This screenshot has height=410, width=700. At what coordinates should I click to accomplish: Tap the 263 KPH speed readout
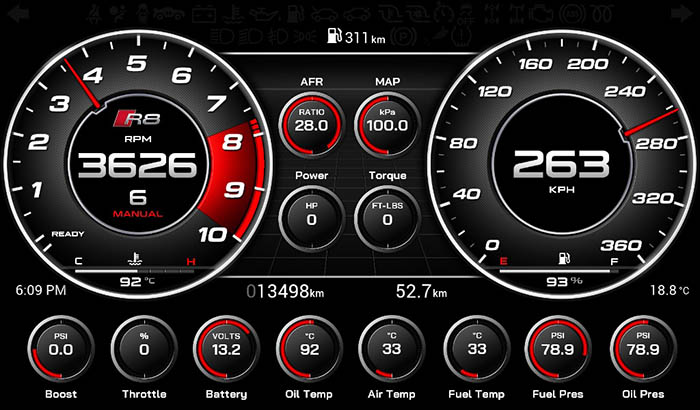561,164
